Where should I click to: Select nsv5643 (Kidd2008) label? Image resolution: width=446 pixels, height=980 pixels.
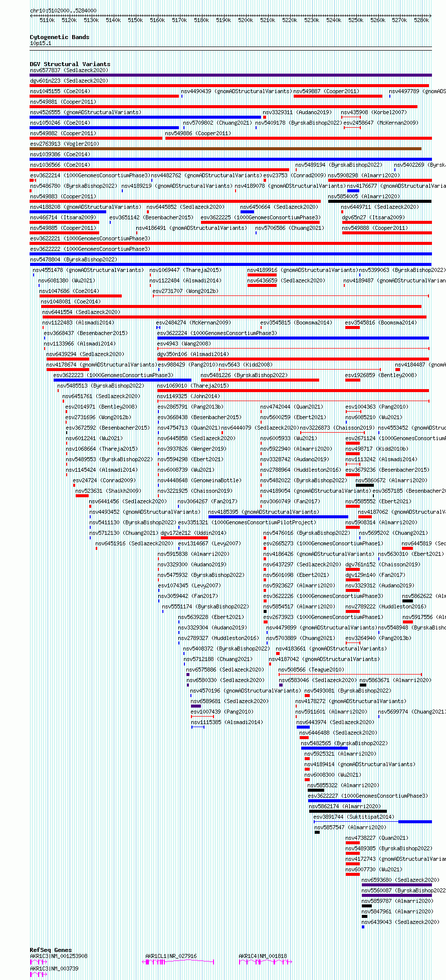click(246, 365)
